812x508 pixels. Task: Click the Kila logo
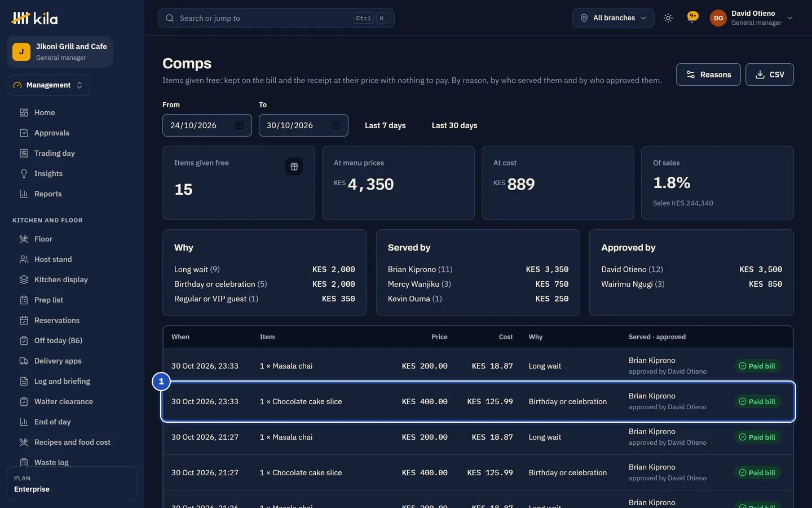click(x=34, y=18)
